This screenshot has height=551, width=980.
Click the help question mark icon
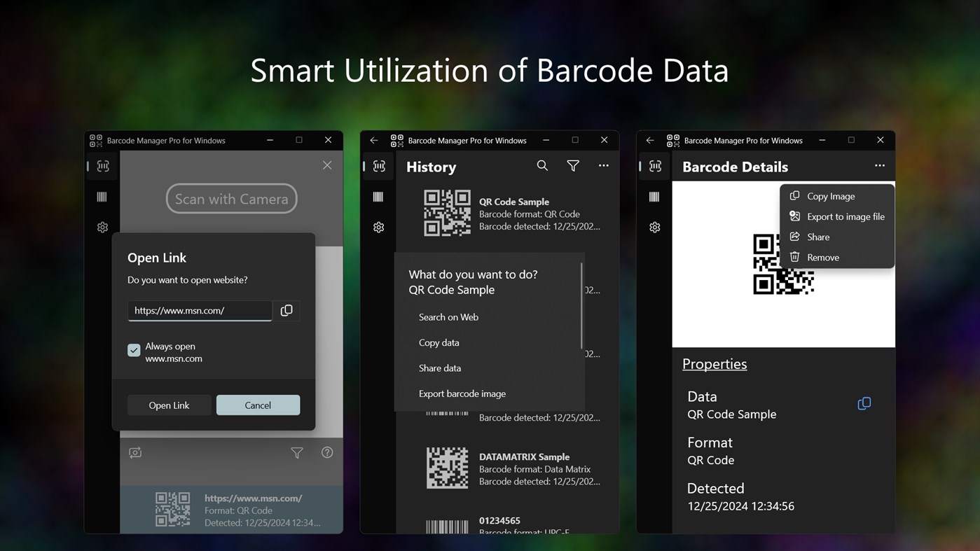point(327,452)
